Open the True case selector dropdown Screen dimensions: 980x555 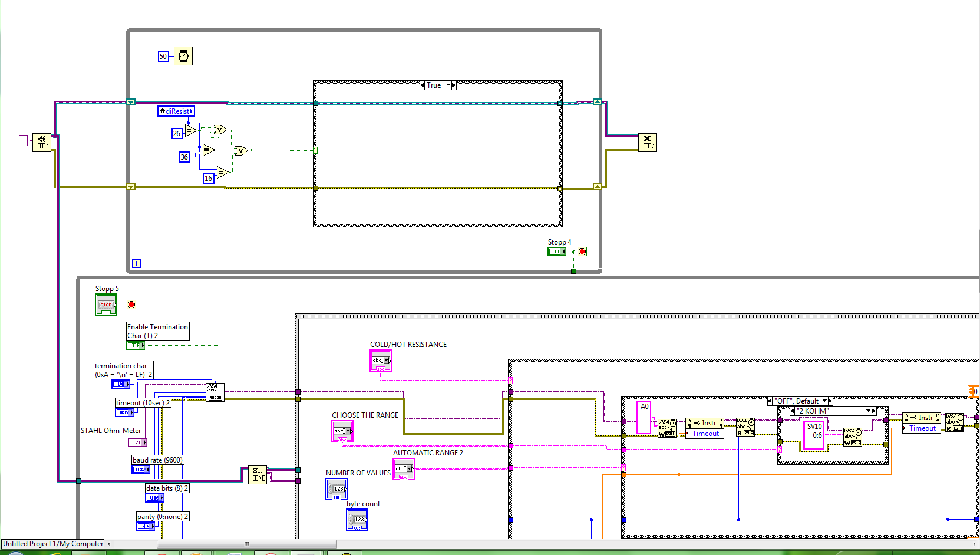pos(448,85)
